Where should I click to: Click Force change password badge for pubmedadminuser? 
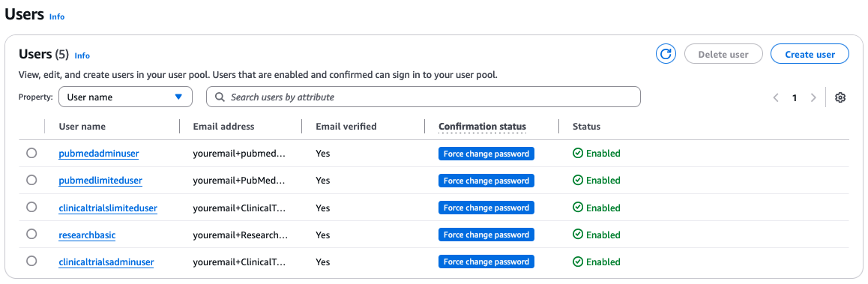[x=486, y=154]
